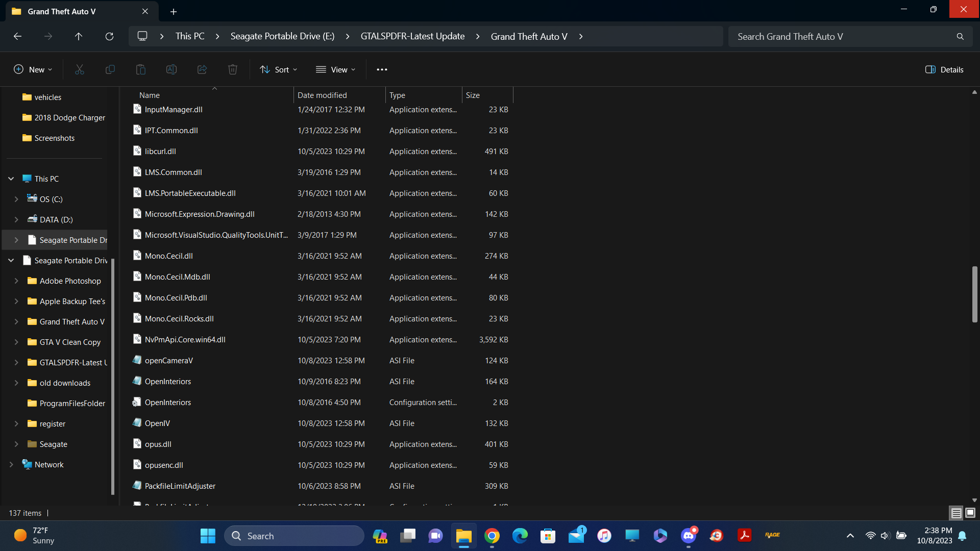Image resolution: width=980 pixels, height=551 pixels.
Task: Click the Refresh icon in address bar
Action: pos(109,36)
